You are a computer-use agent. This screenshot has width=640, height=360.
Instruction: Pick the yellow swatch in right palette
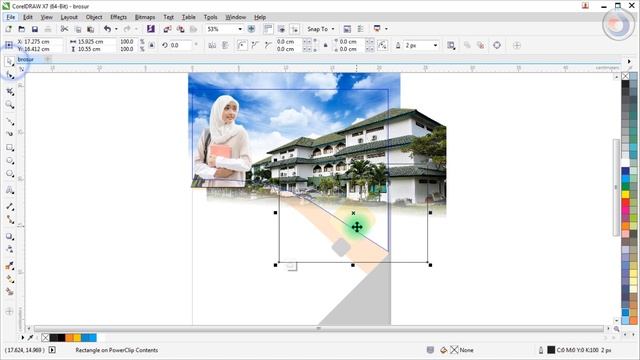pyautogui.click(x=625, y=195)
